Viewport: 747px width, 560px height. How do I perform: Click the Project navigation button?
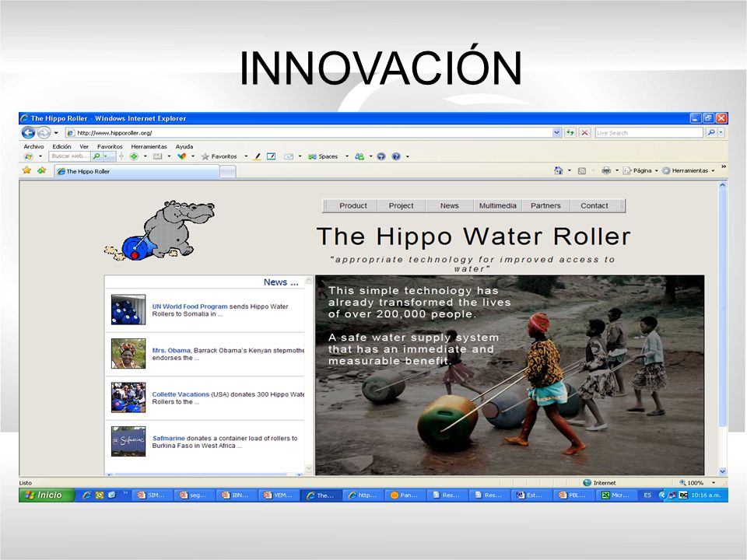click(401, 205)
